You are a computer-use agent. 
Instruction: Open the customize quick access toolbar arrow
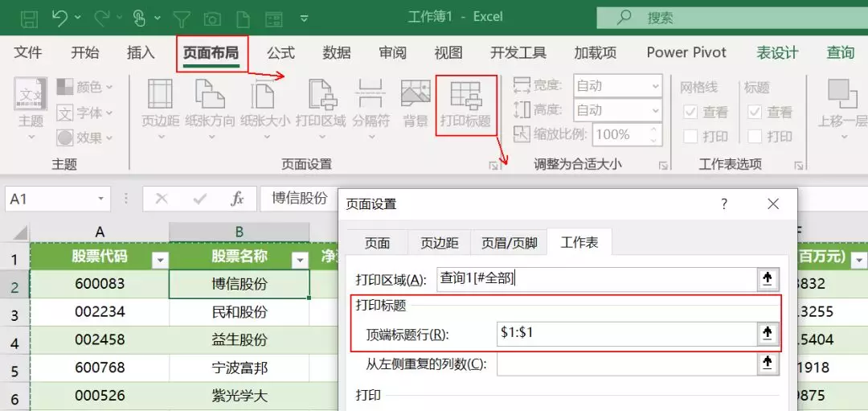(x=303, y=18)
